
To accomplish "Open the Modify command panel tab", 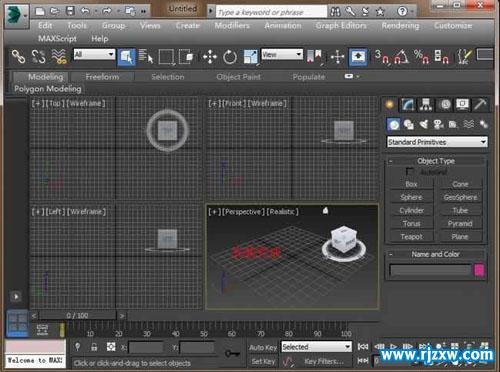I will click(x=408, y=105).
